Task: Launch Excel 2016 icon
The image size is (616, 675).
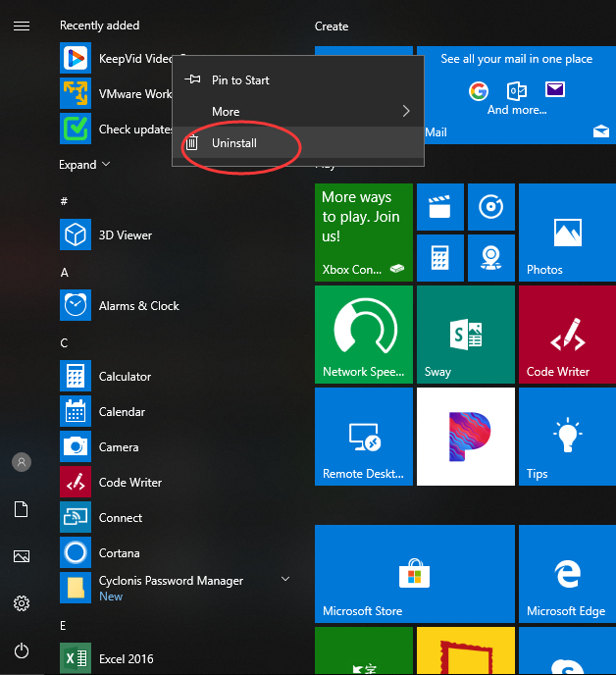Action: click(76, 658)
